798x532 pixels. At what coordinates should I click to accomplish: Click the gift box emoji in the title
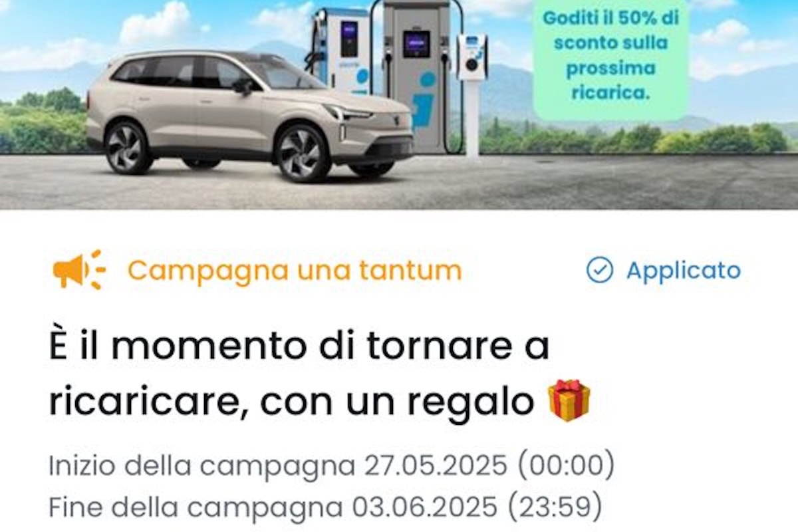click(x=569, y=401)
